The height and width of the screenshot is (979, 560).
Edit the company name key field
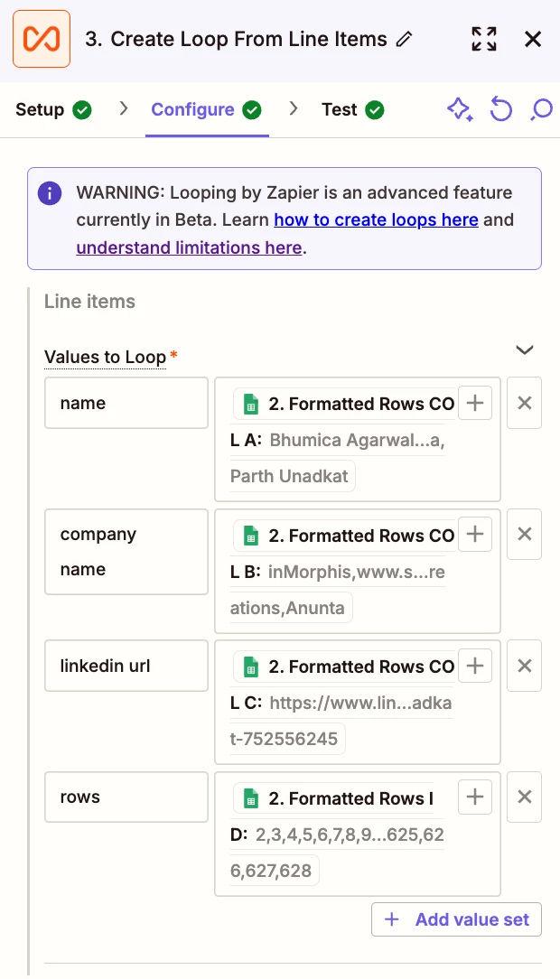coord(126,552)
